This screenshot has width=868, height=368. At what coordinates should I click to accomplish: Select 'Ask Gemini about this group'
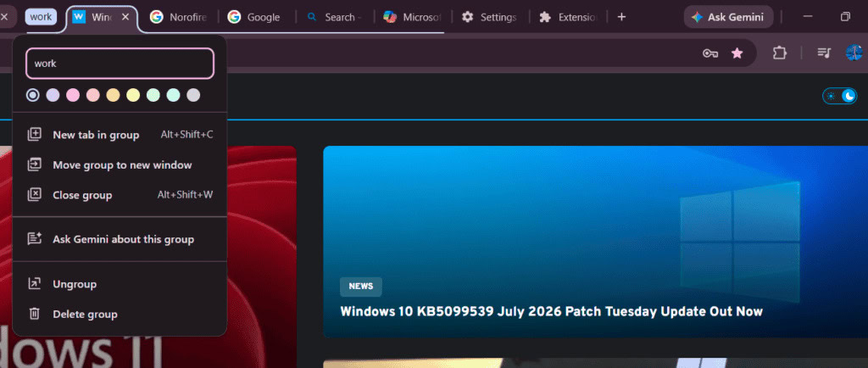click(x=120, y=239)
